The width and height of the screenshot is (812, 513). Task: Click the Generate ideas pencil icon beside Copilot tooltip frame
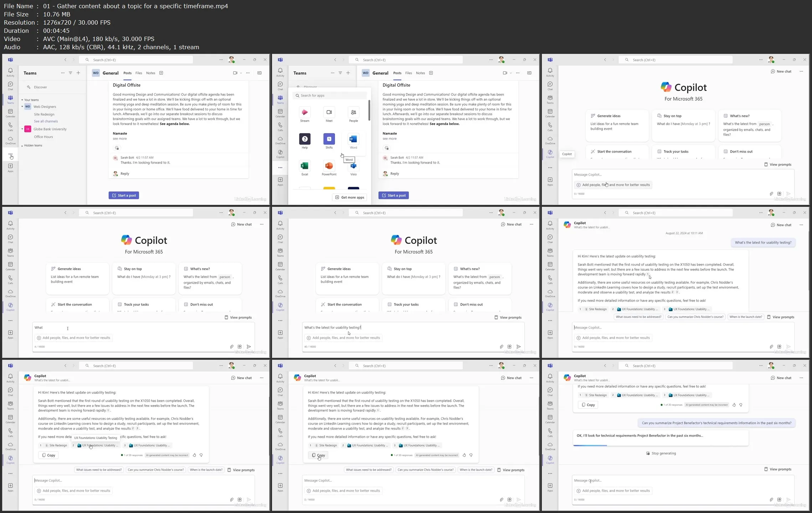pos(593,116)
